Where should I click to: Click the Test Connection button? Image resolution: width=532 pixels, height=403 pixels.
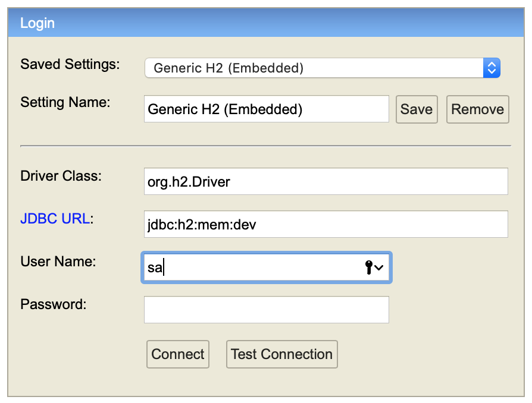[x=282, y=354]
